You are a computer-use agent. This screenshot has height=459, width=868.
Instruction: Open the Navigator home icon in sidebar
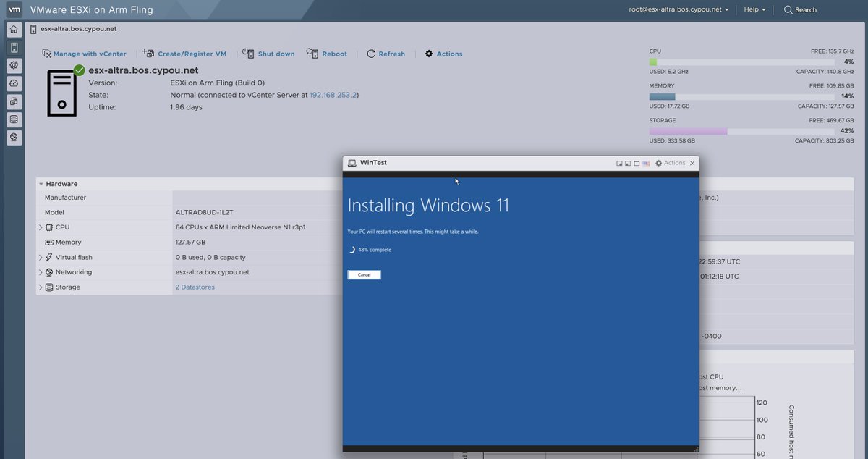(x=14, y=30)
